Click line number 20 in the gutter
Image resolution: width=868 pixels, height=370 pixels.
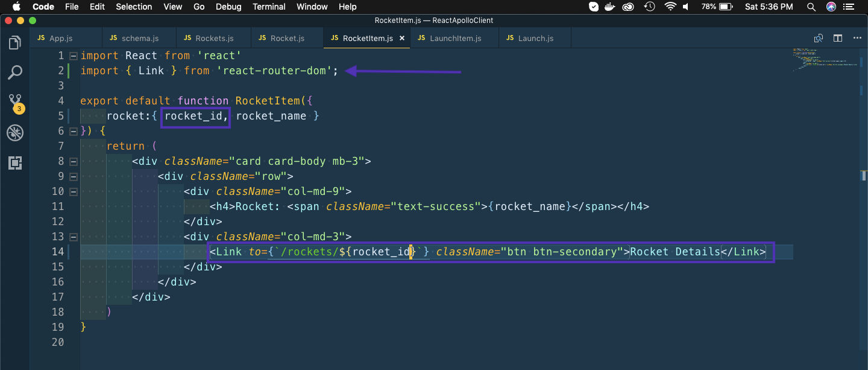(57, 342)
